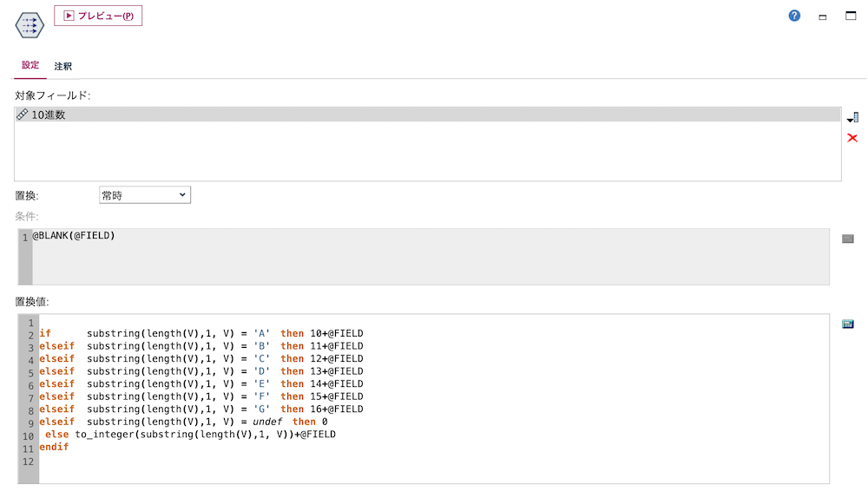This screenshot has width=868, height=491.
Task: Switch to the 設定 tab
Action: coord(30,65)
